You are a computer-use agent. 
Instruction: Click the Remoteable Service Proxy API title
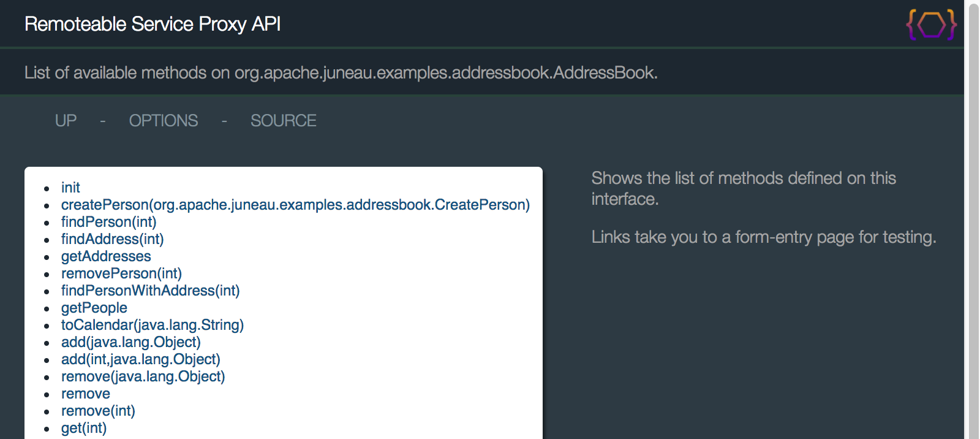tap(152, 24)
